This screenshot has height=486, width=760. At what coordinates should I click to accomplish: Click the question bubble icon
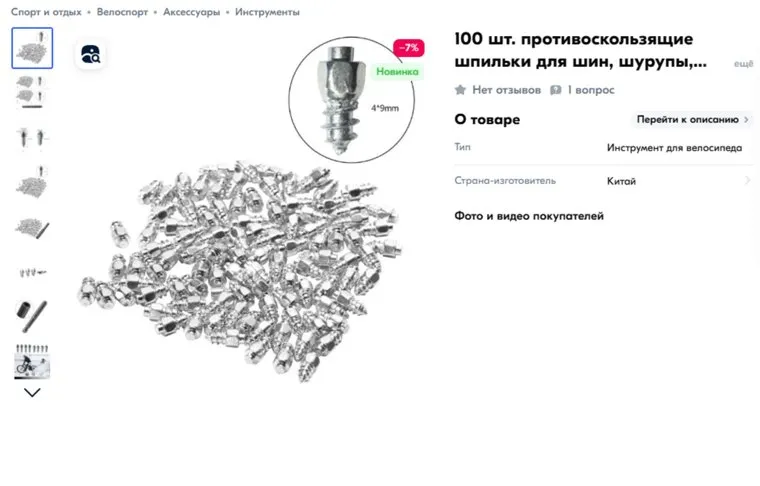click(x=555, y=90)
